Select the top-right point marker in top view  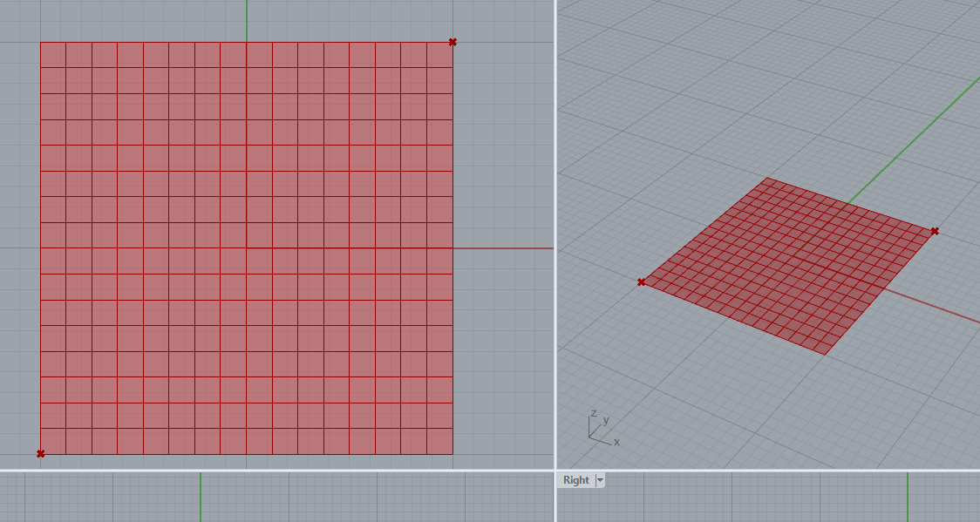pos(453,42)
